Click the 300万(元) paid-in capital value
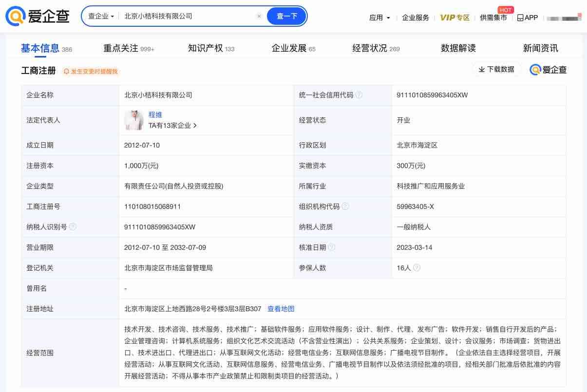 click(x=411, y=166)
